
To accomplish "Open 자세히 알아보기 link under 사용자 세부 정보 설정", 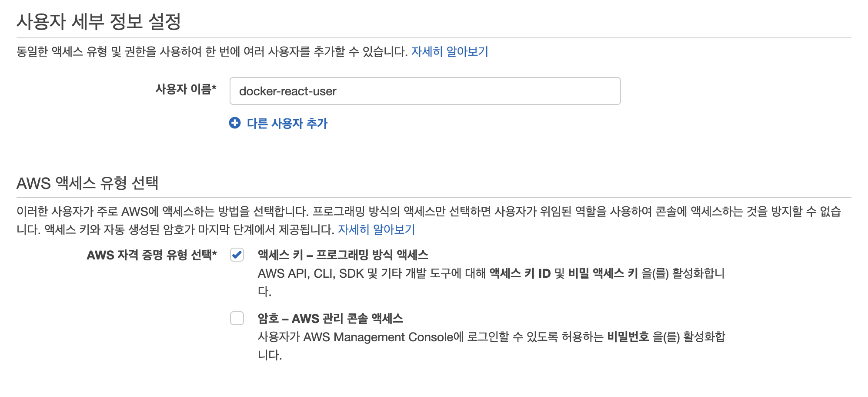I will pyautogui.click(x=450, y=52).
